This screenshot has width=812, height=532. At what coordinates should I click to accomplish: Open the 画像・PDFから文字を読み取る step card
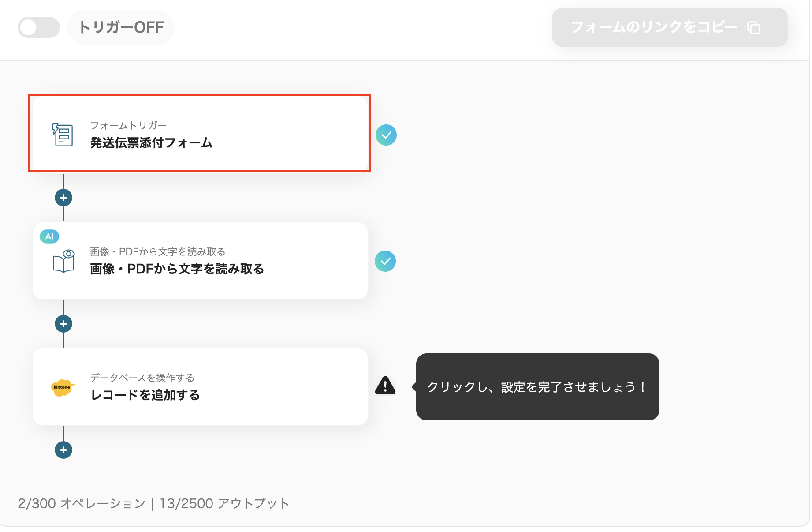pyautogui.click(x=199, y=261)
